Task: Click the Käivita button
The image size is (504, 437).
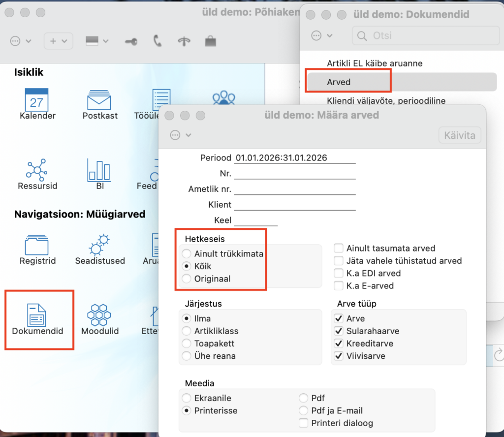Action: point(460,135)
